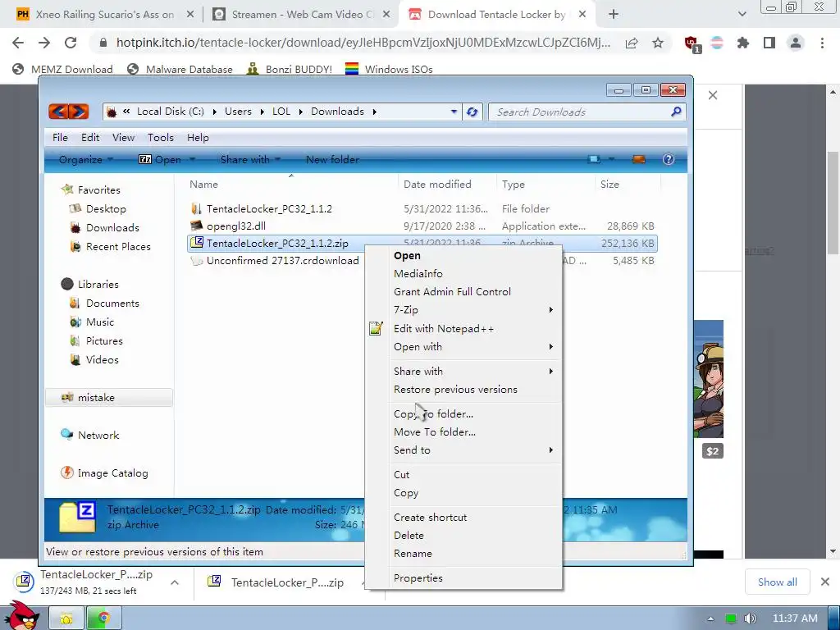Open Bonzi BUDDY! bookmark
840x630 pixels.
point(290,69)
